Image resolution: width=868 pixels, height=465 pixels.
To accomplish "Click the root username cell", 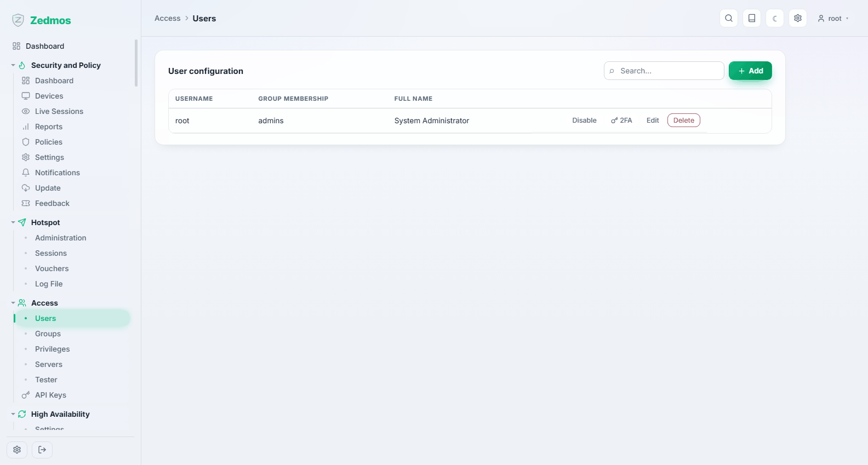I will pos(182,120).
